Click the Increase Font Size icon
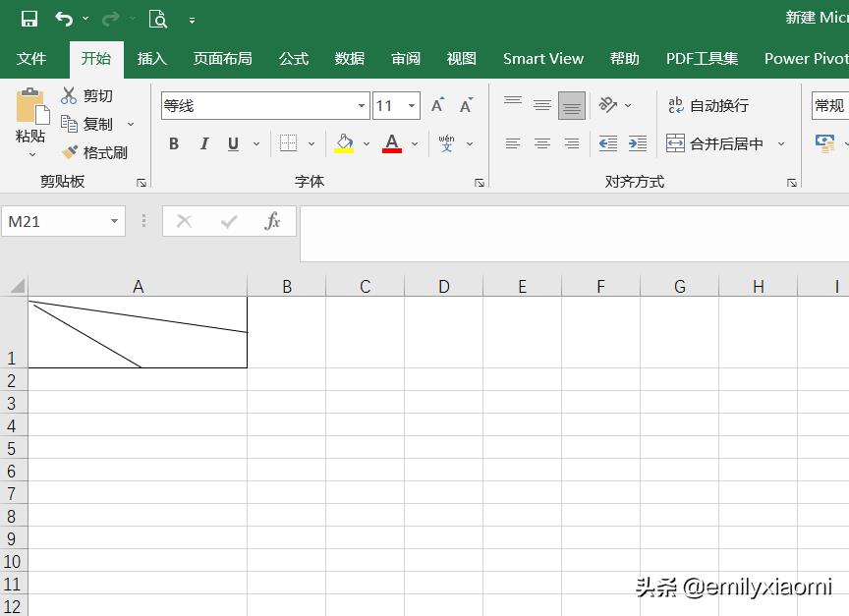849x616 pixels. point(438,105)
